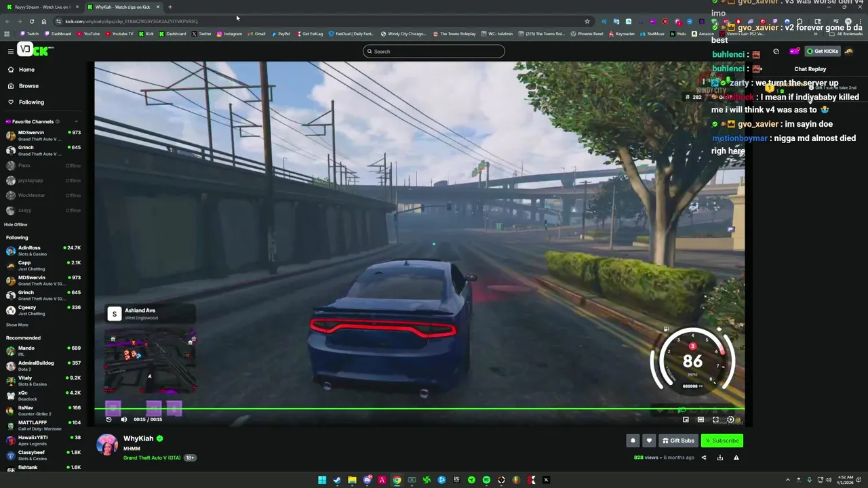Reload the page with browser refresh

coord(32,21)
